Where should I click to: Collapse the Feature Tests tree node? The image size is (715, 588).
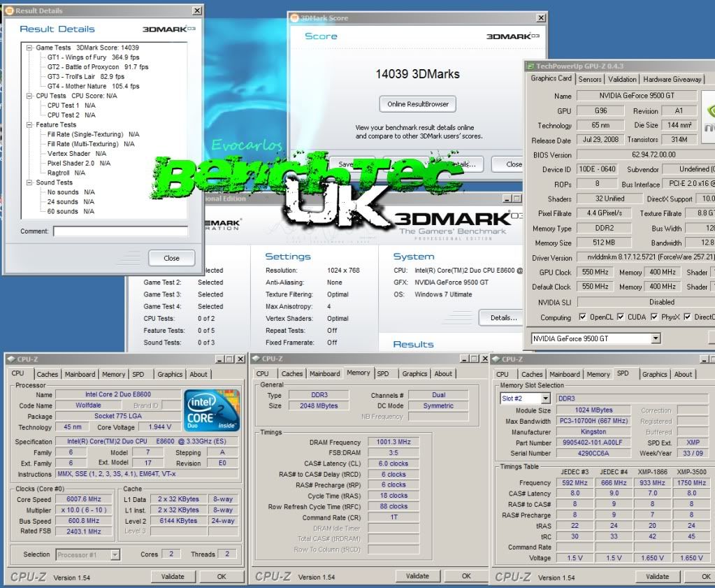pyautogui.click(x=29, y=124)
